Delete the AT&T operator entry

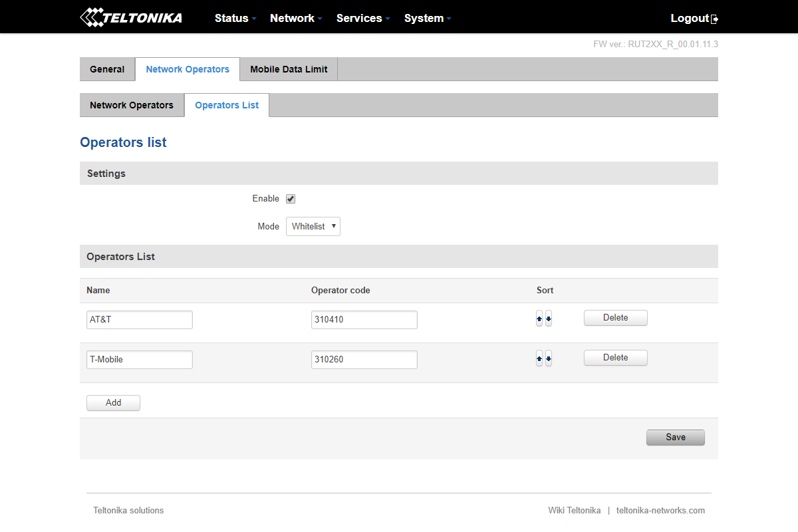615,318
